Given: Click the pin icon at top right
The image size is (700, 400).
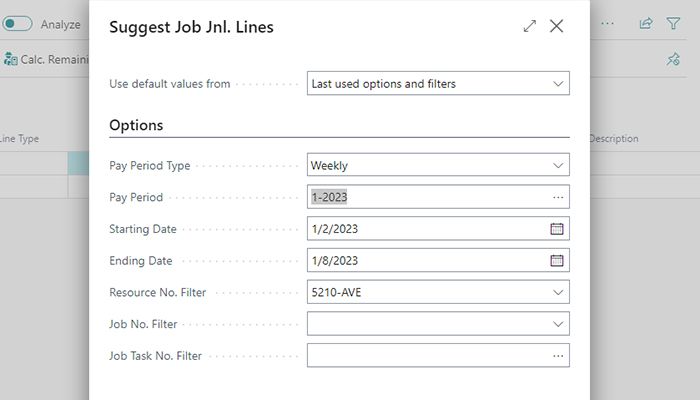Looking at the screenshot, I should [673, 60].
